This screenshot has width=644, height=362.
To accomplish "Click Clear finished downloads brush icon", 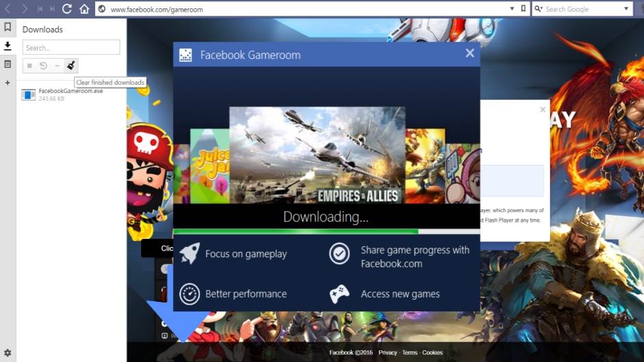I will [71, 66].
